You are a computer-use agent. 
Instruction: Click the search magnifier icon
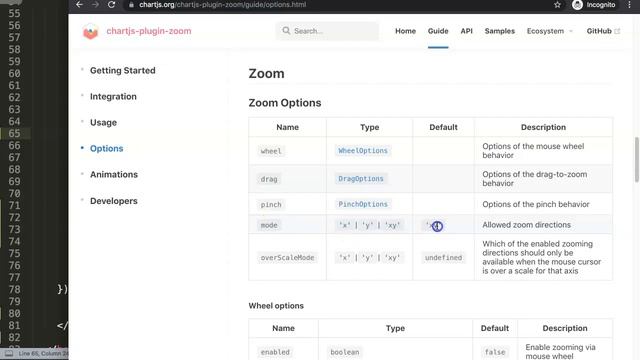(x=286, y=31)
